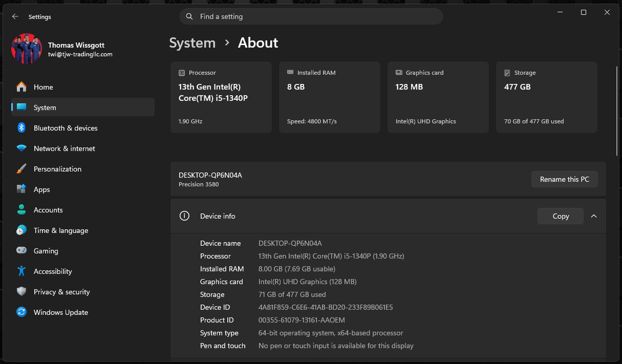
Task: Click the Accessibility figure icon
Action: [22, 271]
